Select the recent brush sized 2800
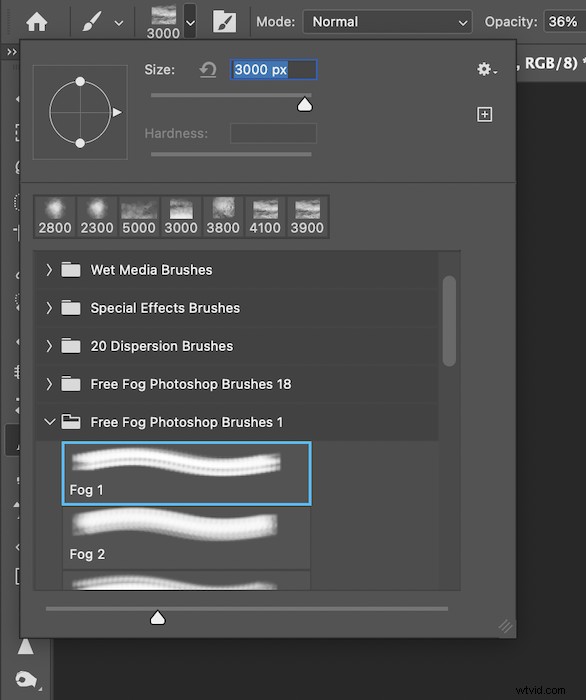Image resolution: width=586 pixels, height=700 pixels. pos(55,217)
